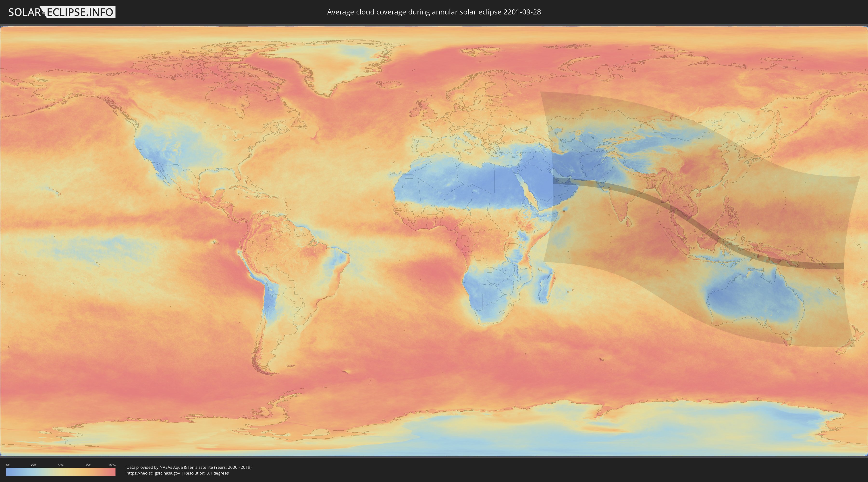
Task: Click the 25% label on the legend
Action: click(33, 465)
